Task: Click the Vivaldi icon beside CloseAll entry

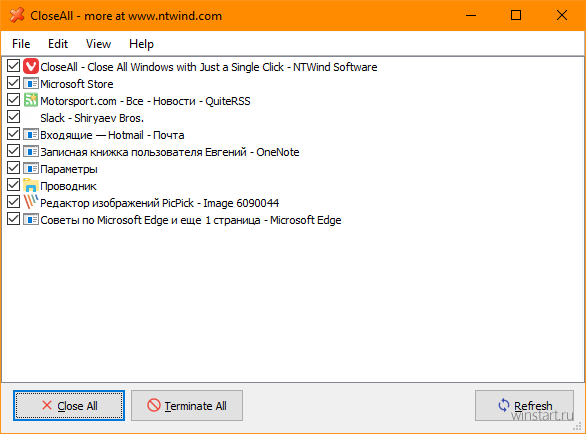Action: 31,67
